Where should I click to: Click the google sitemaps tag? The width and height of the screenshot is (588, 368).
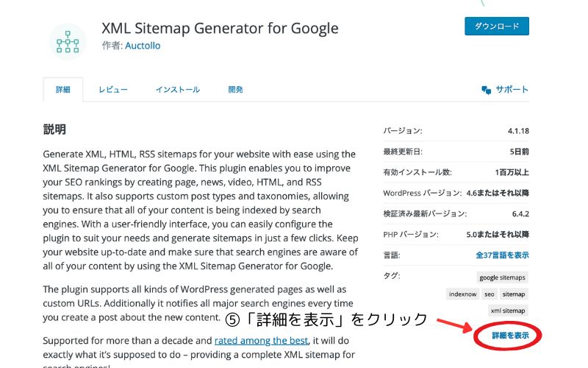[x=502, y=277]
